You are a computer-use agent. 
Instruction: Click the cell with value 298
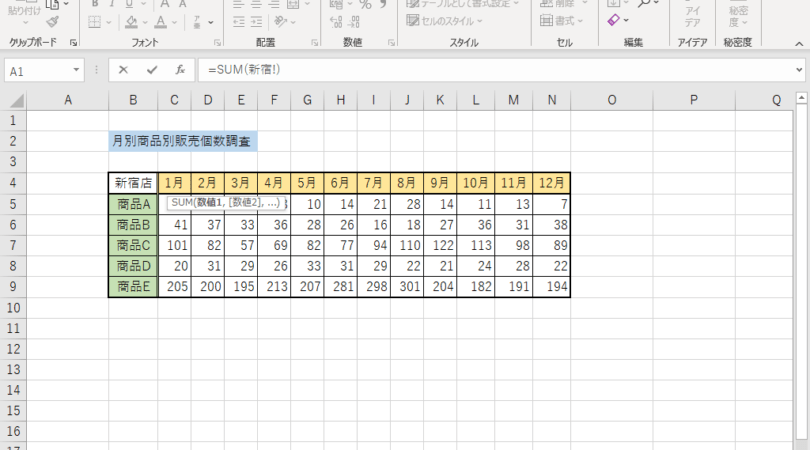click(374, 287)
